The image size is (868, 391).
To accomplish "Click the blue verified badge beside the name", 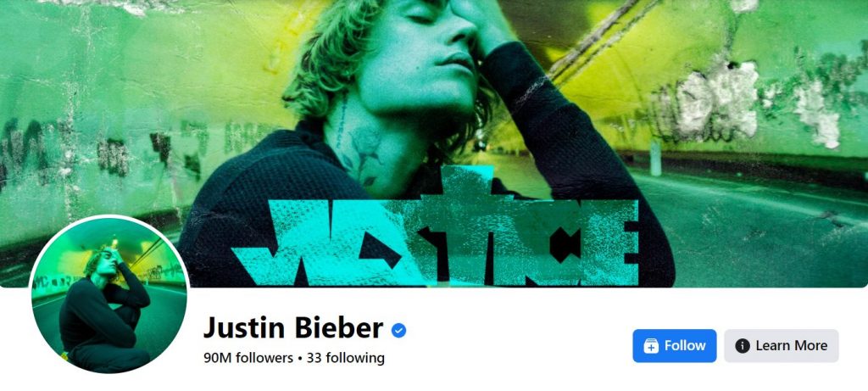I will (x=398, y=331).
